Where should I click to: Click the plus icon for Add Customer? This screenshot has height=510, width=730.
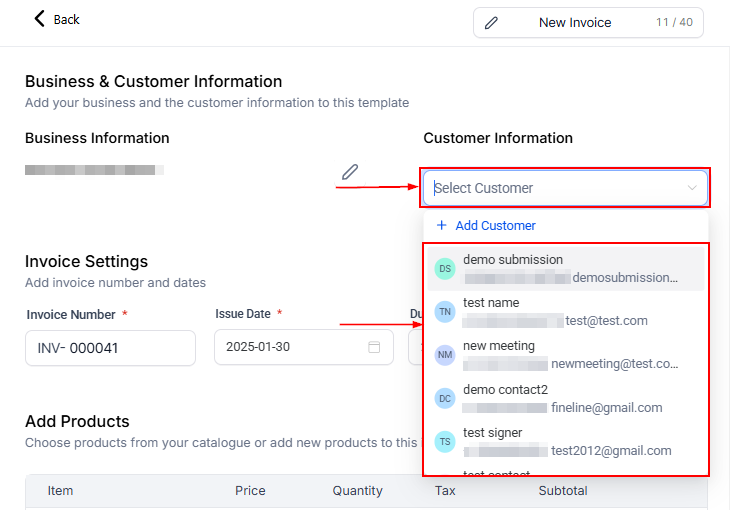(441, 225)
